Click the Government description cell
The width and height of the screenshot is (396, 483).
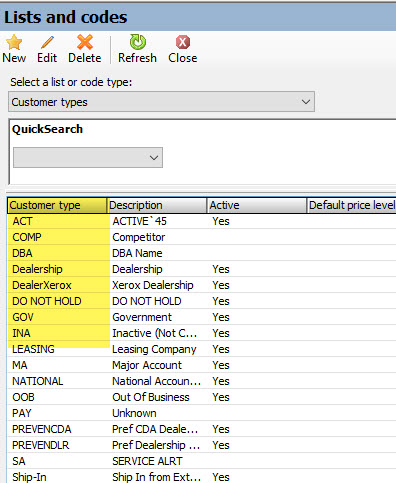click(158, 317)
